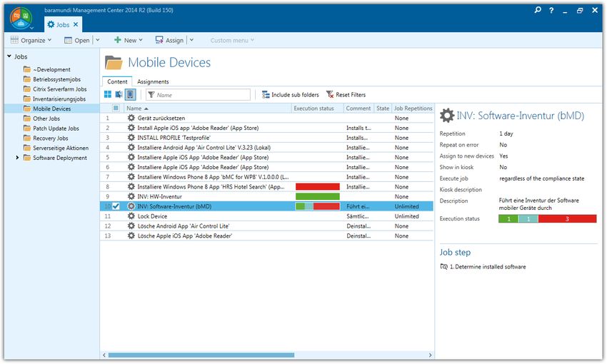Open the New dropdown menu
607x364 pixels.
(129, 40)
